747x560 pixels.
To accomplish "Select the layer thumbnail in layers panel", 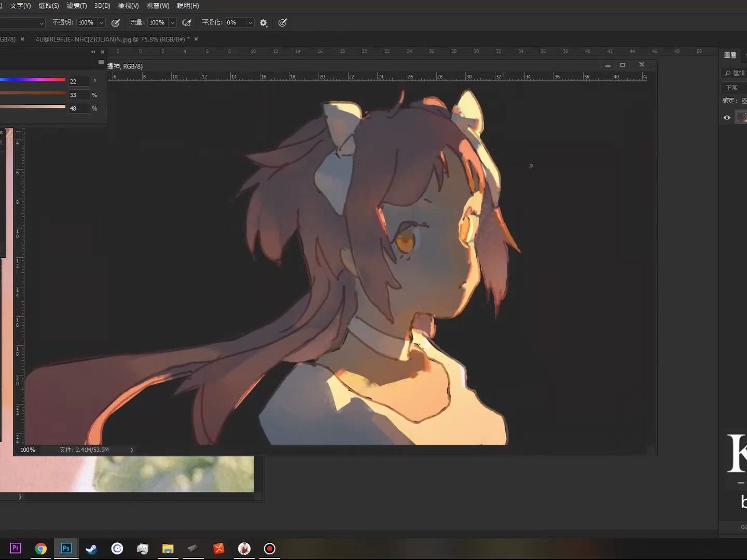I will point(742,118).
